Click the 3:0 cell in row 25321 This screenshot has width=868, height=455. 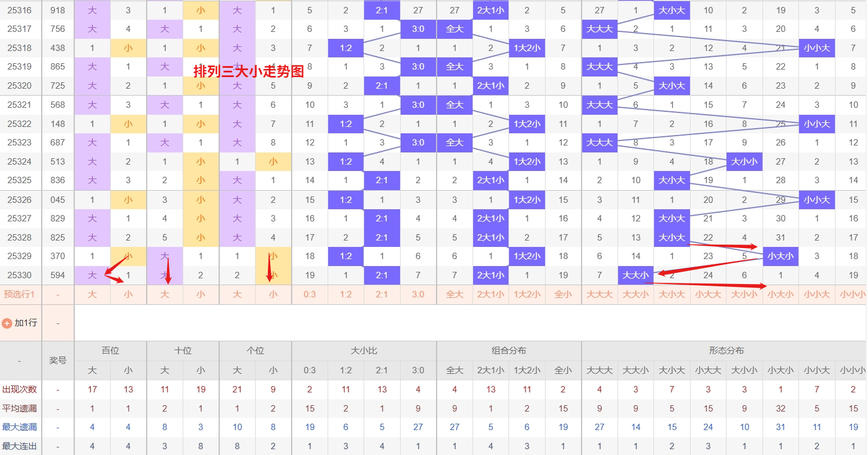[418, 105]
